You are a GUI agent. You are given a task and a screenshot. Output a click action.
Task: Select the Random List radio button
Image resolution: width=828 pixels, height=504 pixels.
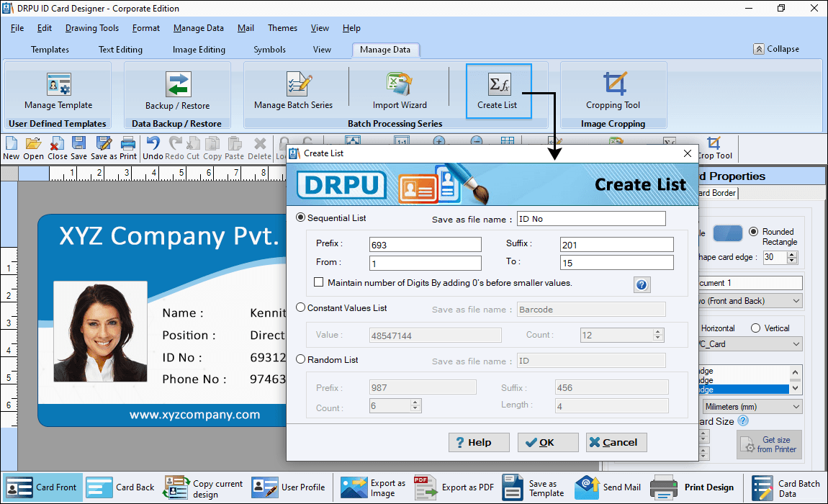tap(300, 359)
